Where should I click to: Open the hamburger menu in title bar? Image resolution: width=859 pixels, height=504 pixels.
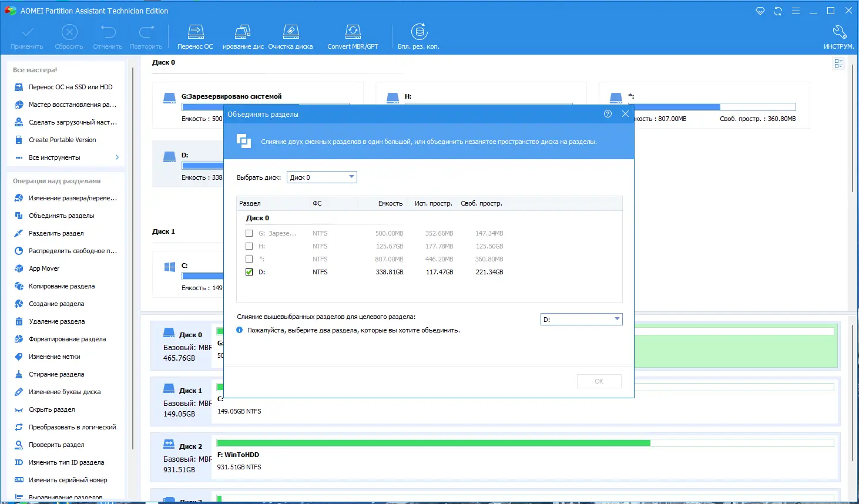(x=796, y=11)
